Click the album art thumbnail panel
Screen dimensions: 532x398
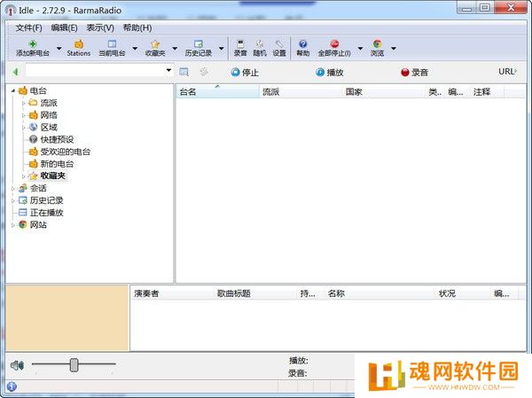pos(67,317)
